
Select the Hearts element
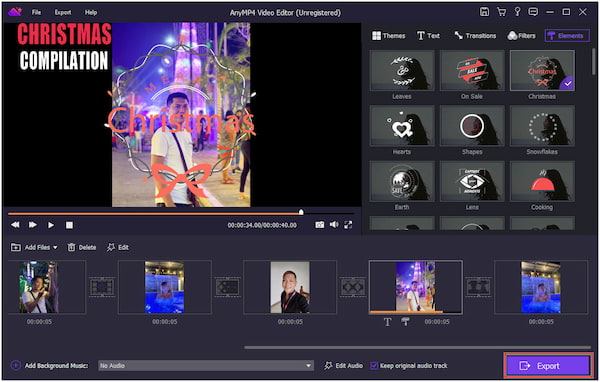402,126
